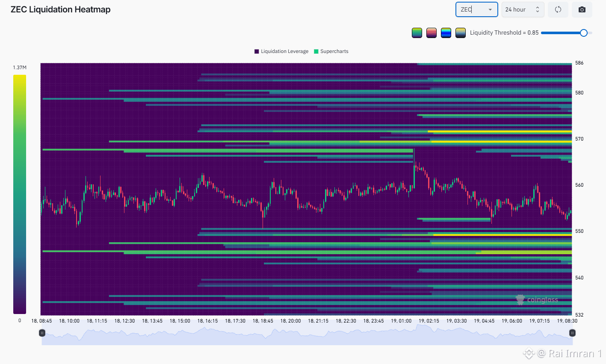Click the 570 price axis label
The image size is (606, 364).
(579, 139)
